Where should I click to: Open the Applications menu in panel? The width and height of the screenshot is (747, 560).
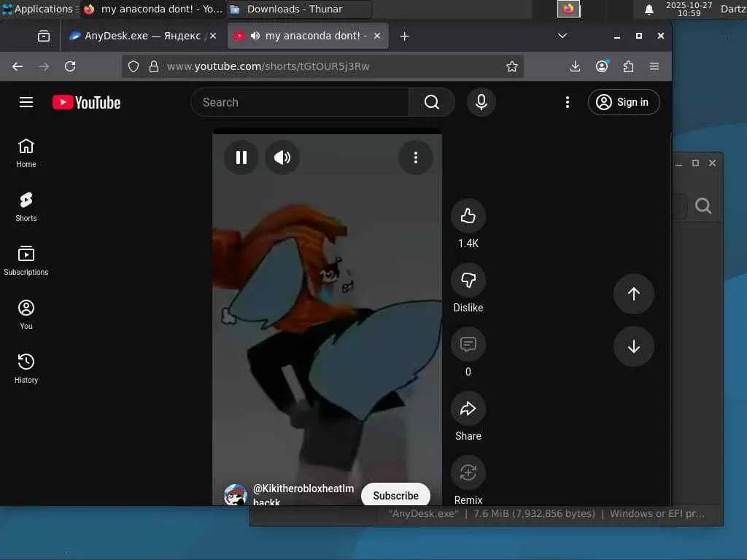coord(39,9)
